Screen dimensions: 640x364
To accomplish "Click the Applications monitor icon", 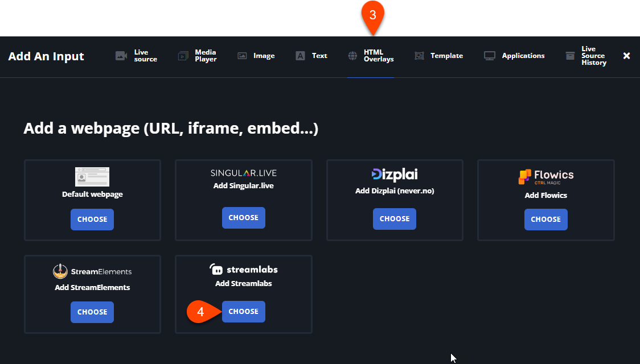I will (x=489, y=56).
